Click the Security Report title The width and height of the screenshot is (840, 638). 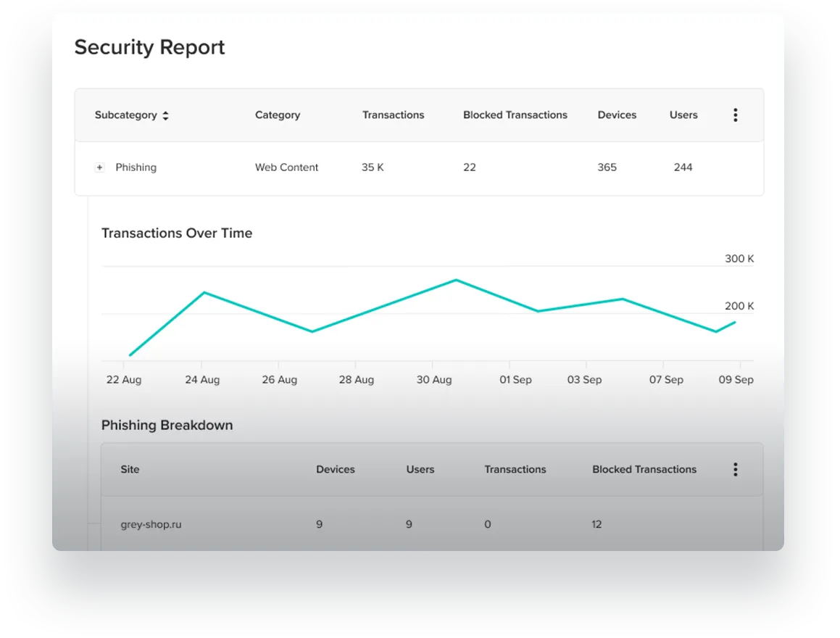click(149, 47)
